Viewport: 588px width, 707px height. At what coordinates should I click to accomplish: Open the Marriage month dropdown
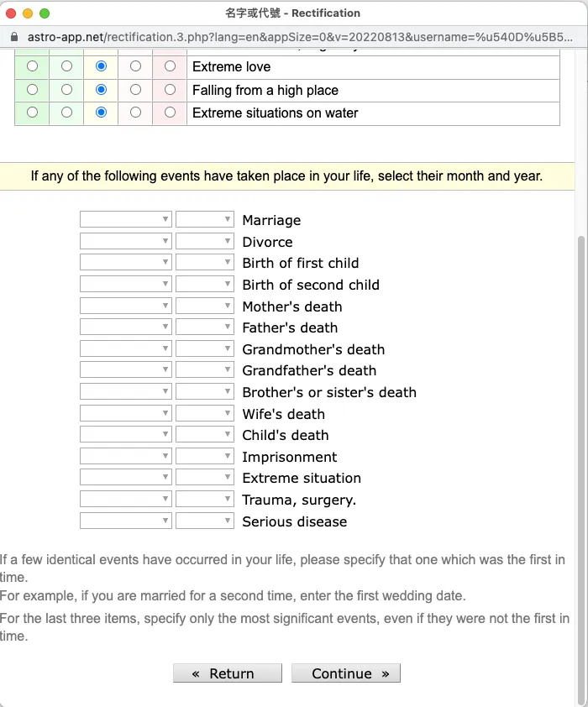pos(125,220)
